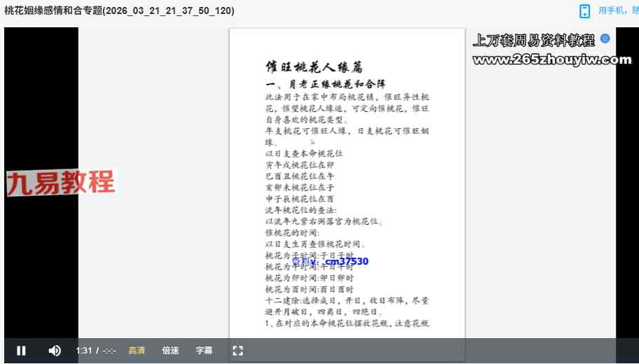
Task: Click the 催旺桃花人缘篇 document heading
Action: point(314,67)
